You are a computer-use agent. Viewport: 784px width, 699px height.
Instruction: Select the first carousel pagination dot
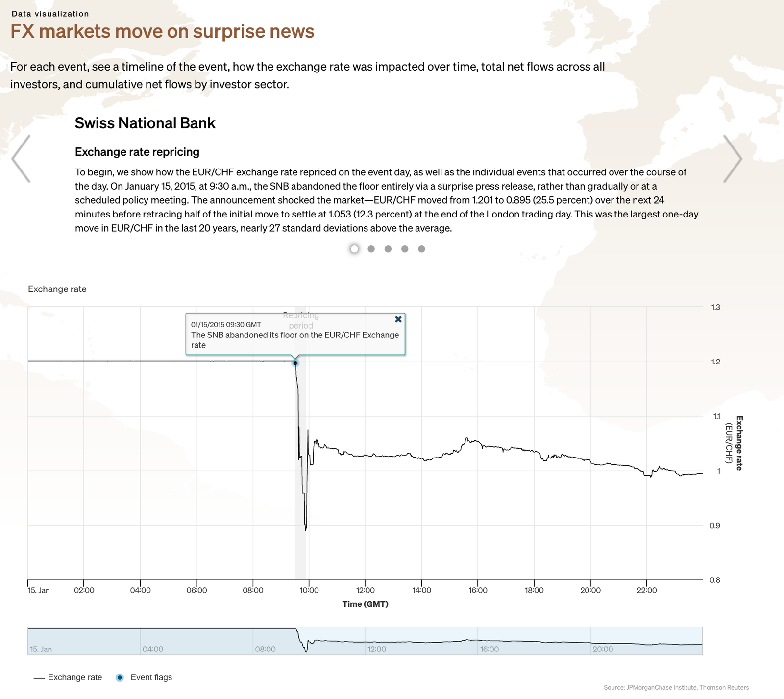click(354, 249)
